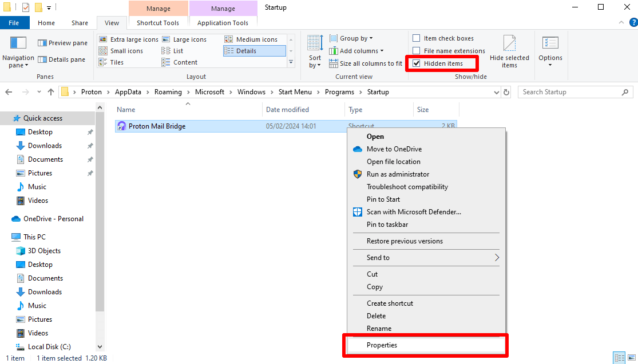Open the Add columns dropdown

click(356, 51)
